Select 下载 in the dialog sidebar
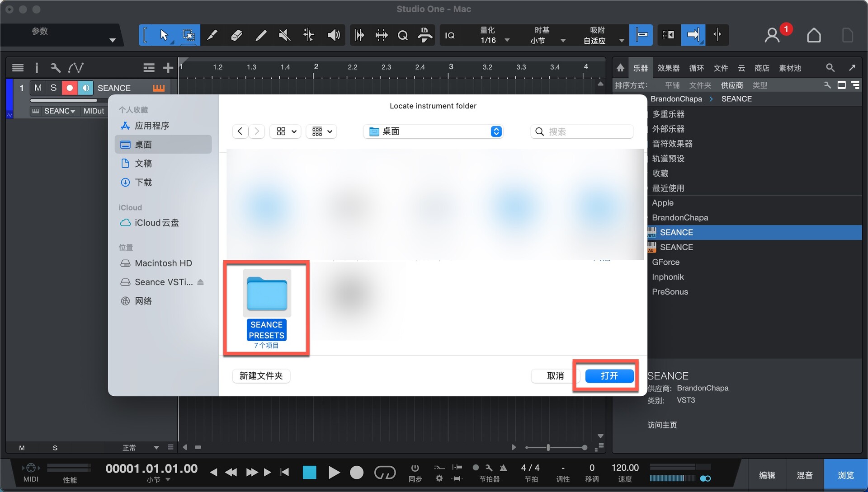The height and width of the screenshot is (492, 868). (x=143, y=183)
